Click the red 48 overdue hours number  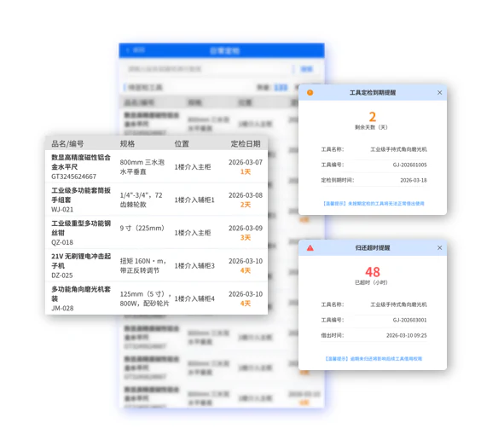[x=372, y=272]
